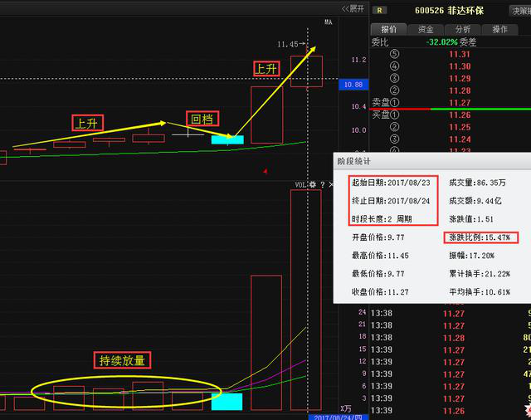Click the red arrow marker on chart
Screen dimensions: 531x420
(265, 171)
